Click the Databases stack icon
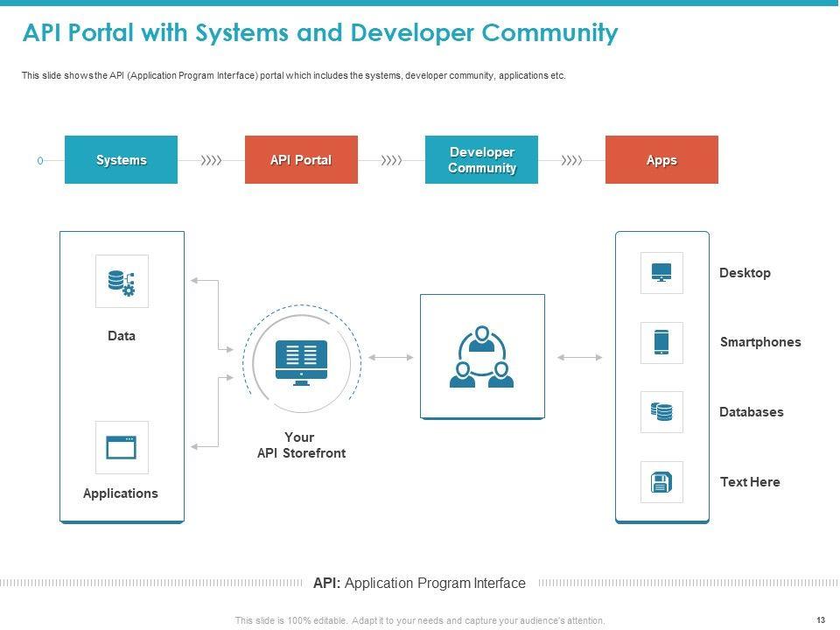This screenshot has height=630, width=840. pyautogui.click(x=661, y=411)
